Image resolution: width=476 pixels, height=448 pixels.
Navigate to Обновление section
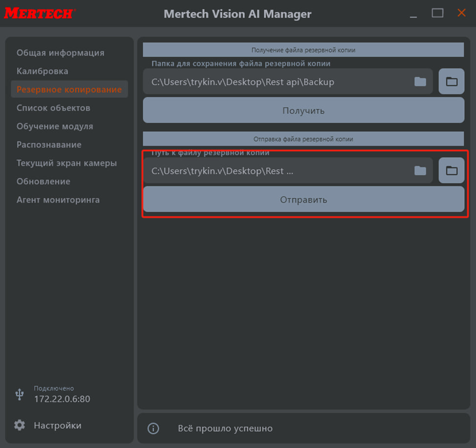pos(43,181)
